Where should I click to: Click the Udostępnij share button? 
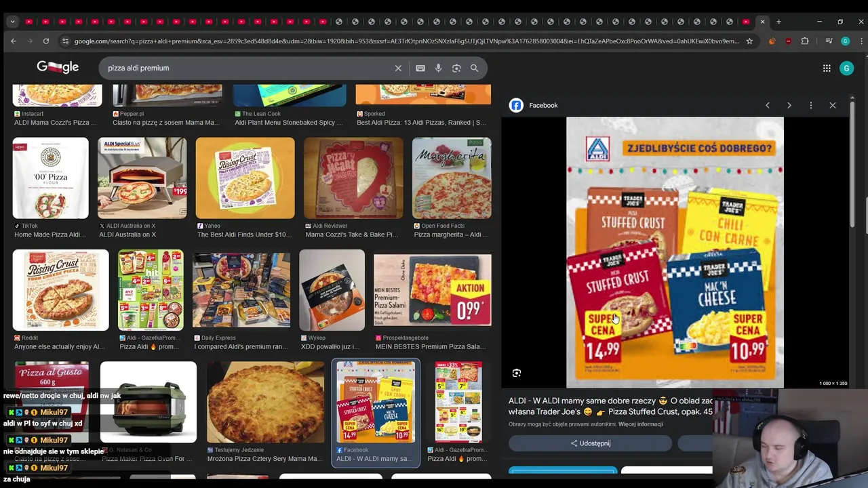(x=590, y=443)
